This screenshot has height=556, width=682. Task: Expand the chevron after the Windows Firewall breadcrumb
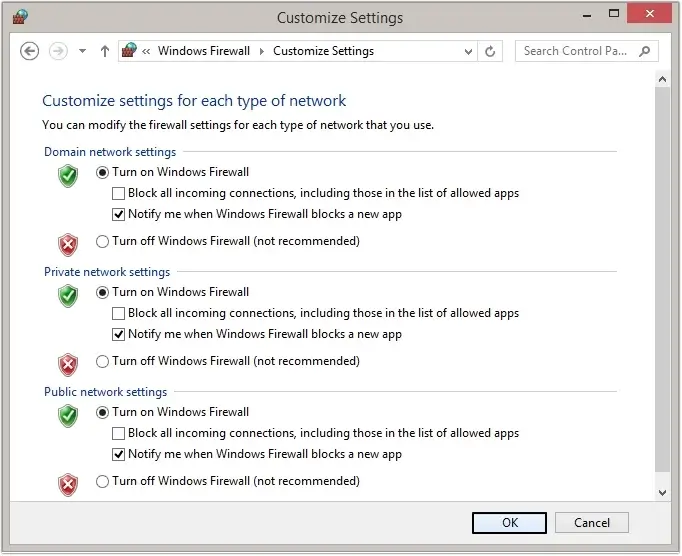262,51
